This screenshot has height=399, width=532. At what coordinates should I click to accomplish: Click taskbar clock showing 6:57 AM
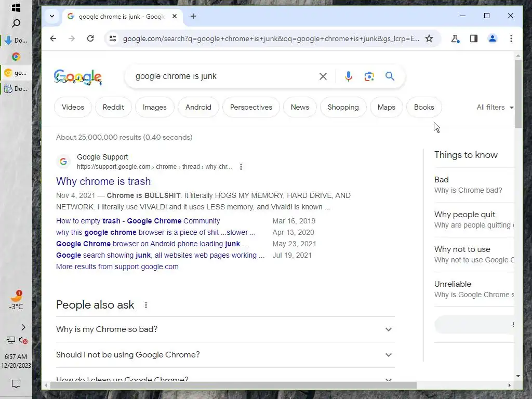tap(16, 361)
